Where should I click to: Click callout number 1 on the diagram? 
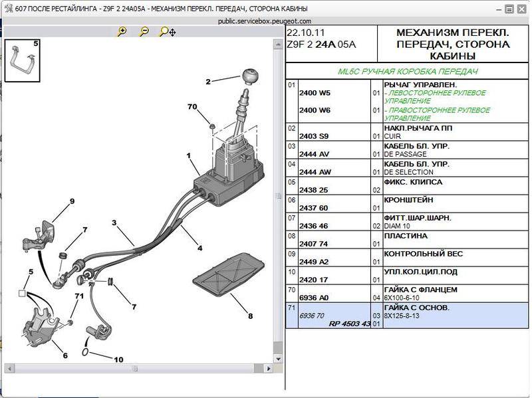[x=189, y=155]
